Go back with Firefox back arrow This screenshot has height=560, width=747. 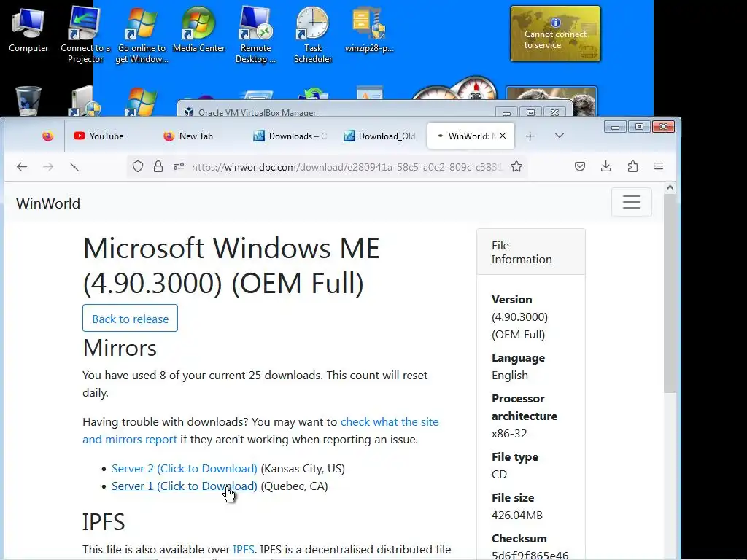(x=22, y=167)
